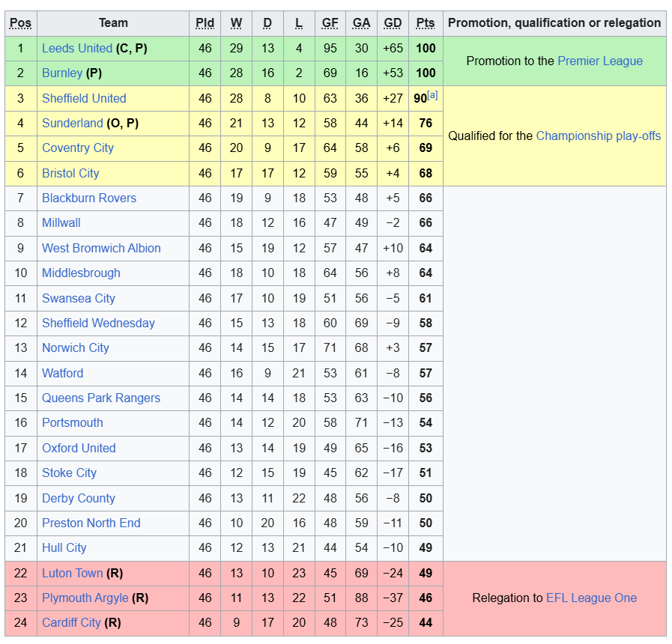This screenshot has width=672, height=644.
Task: Open the Cardiff City team page
Action: point(71,623)
